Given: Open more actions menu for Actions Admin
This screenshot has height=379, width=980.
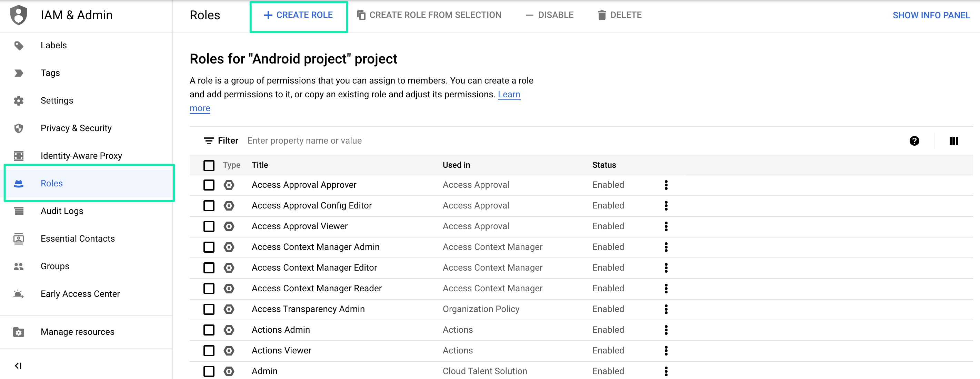Looking at the screenshot, I should click(x=666, y=330).
